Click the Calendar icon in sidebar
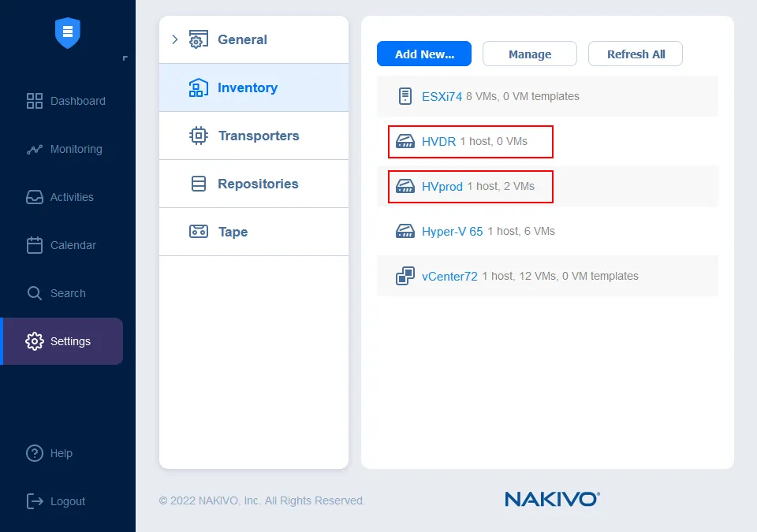Viewport: 757px width, 532px height. click(35, 245)
